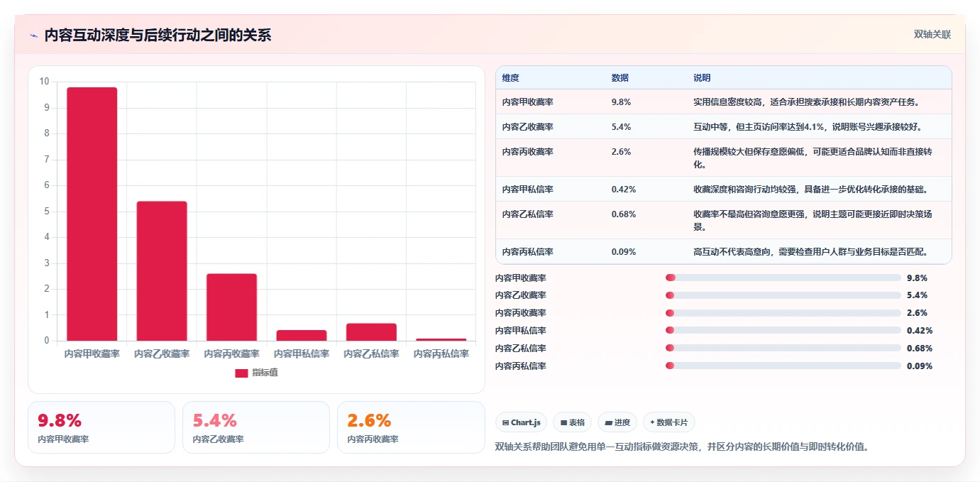This screenshot has height=482, width=980.
Task: Click the 维度 table column header
Action: coord(510,78)
